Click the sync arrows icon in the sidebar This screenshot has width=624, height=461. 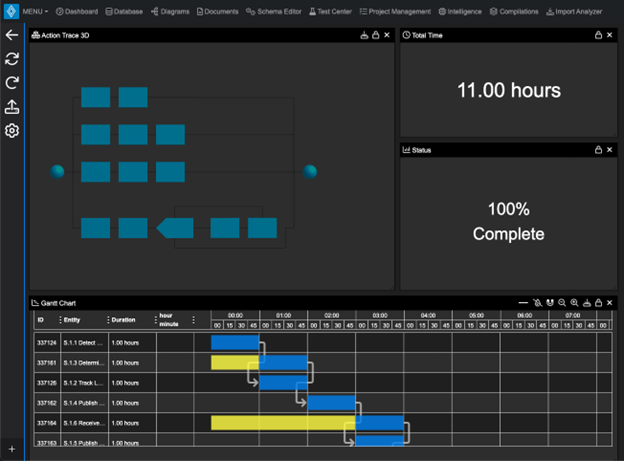click(12, 59)
